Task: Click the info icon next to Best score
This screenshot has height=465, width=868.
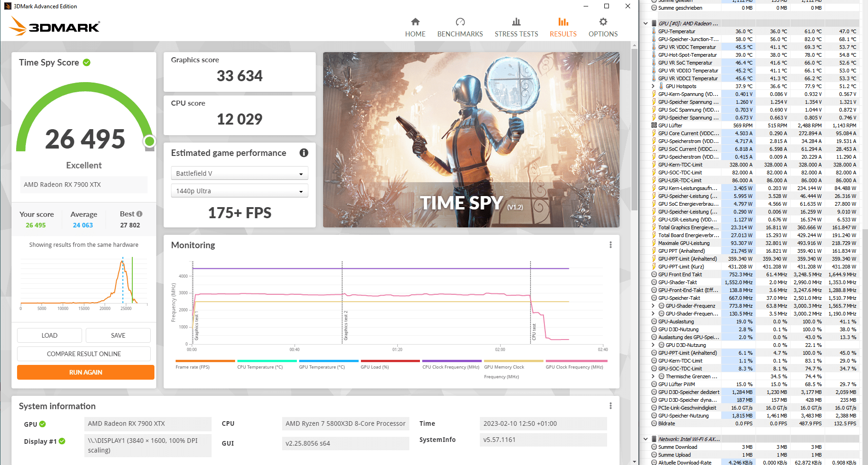Action: [139, 214]
